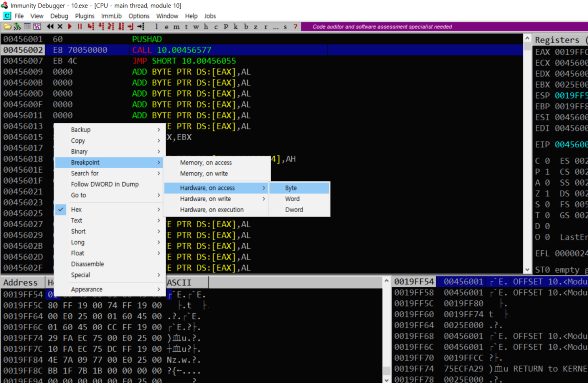Show Windows via 'w' button
Viewport: 588px width, 383px height.
tap(196, 27)
